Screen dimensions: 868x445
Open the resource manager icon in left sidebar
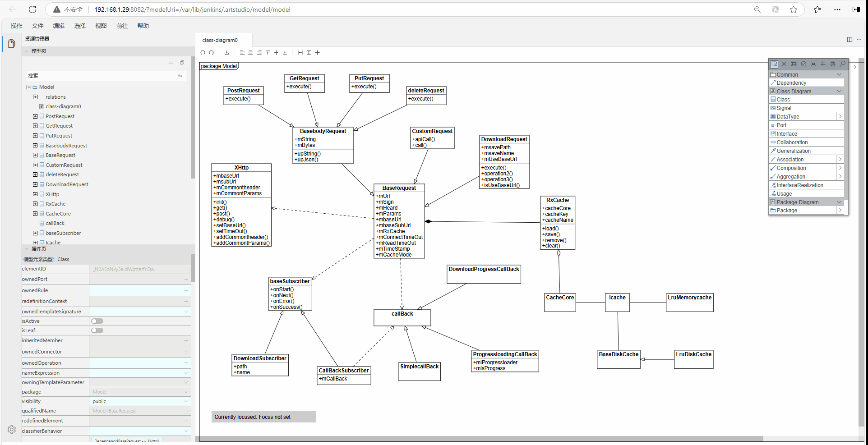click(x=11, y=44)
